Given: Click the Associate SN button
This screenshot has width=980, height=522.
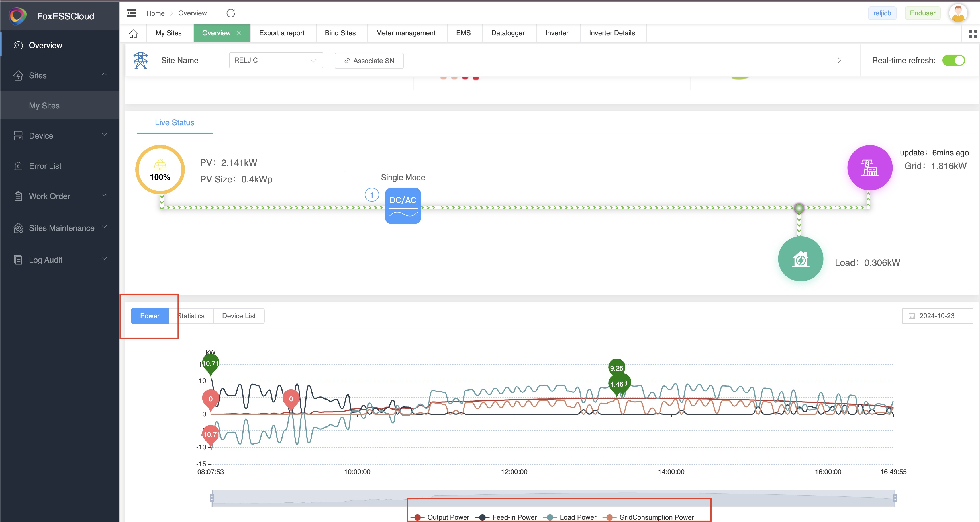Looking at the screenshot, I should [x=369, y=61].
